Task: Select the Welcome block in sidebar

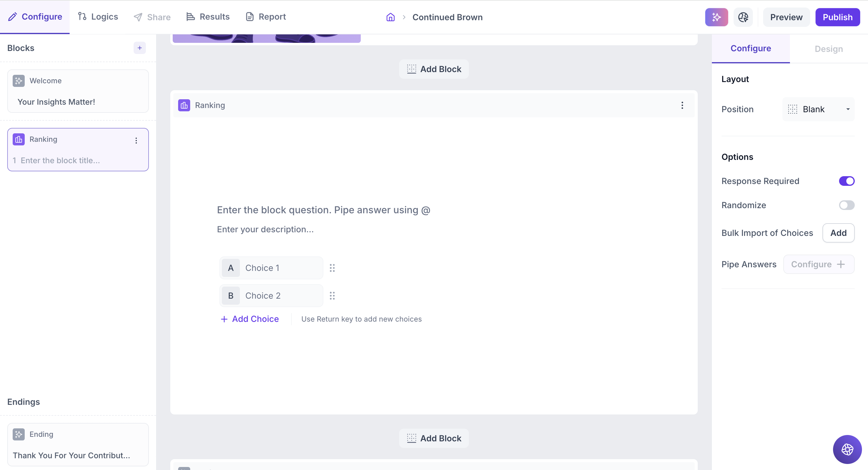Action: 78,91
